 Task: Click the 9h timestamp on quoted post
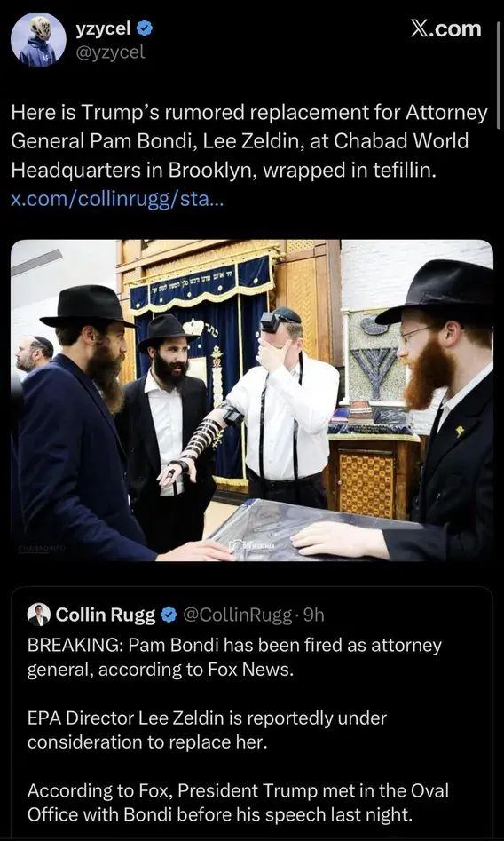coord(313,615)
